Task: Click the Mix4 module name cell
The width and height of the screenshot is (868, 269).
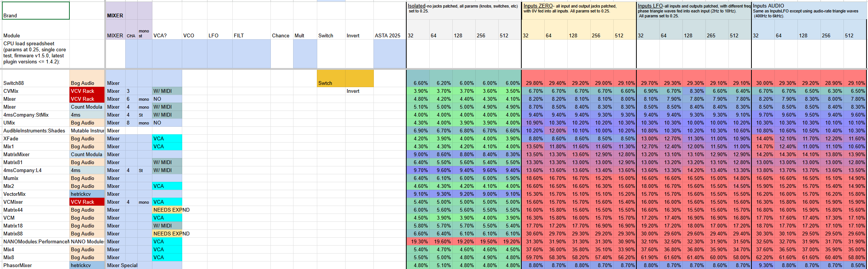Action: tap(35, 249)
